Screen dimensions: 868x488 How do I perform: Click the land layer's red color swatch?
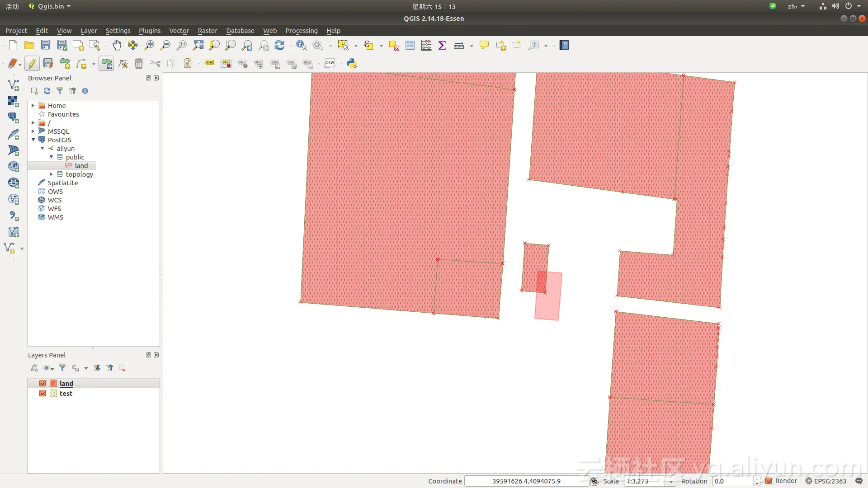point(53,383)
